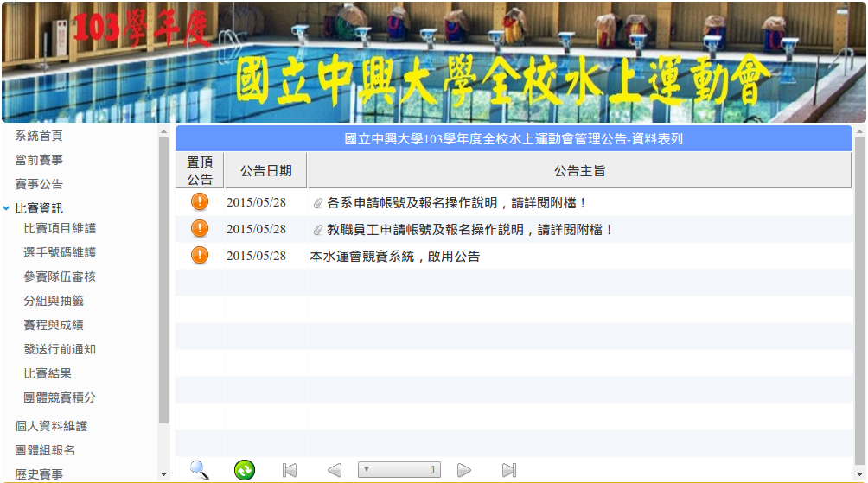Open 個人資料維護 in sidebar

(51, 426)
